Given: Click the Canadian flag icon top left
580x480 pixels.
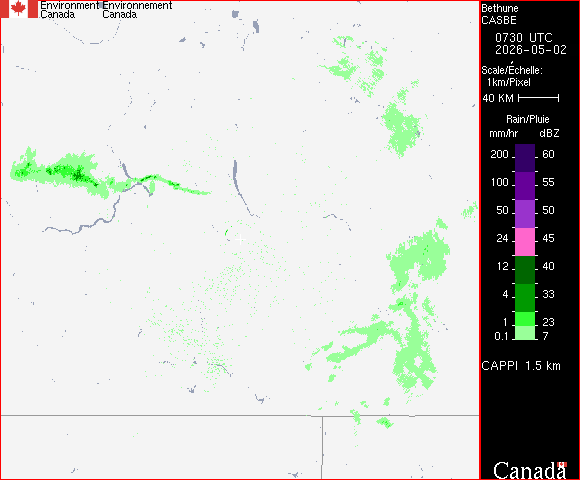Looking at the screenshot, I should click(x=19, y=9).
